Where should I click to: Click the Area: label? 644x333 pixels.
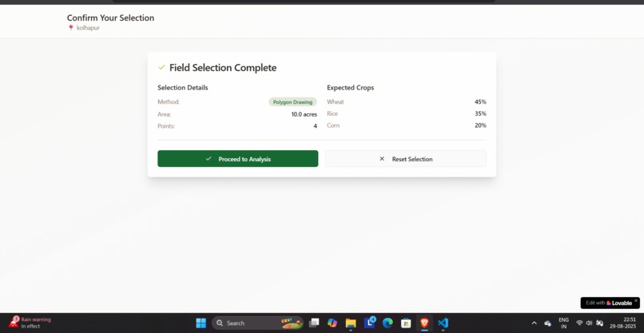pos(165,114)
